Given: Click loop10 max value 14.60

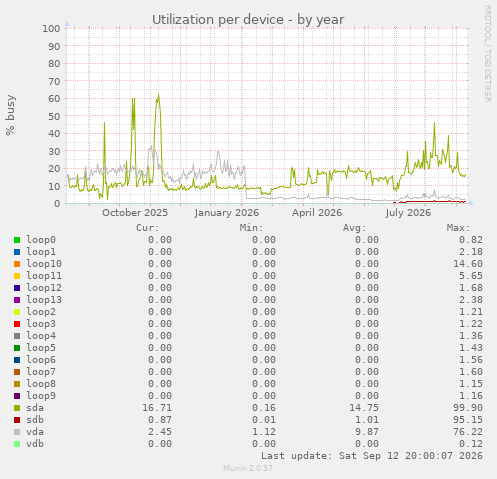Looking at the screenshot, I should (x=468, y=264).
